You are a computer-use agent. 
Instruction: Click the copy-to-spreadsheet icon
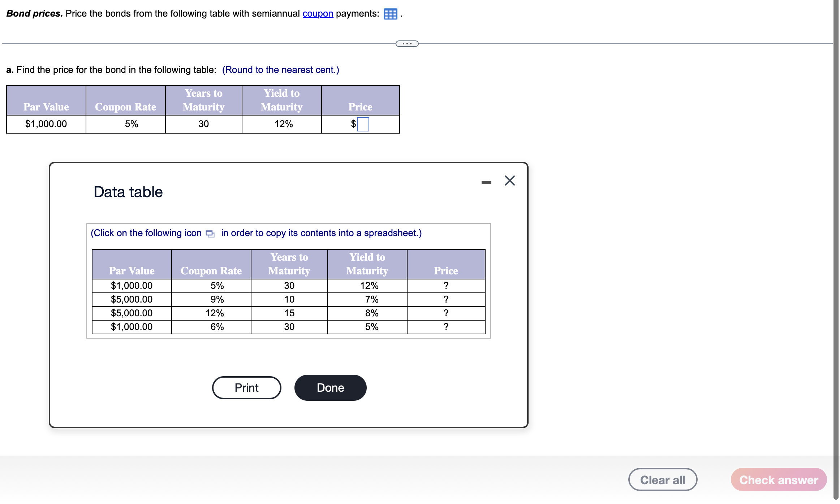pos(210,234)
